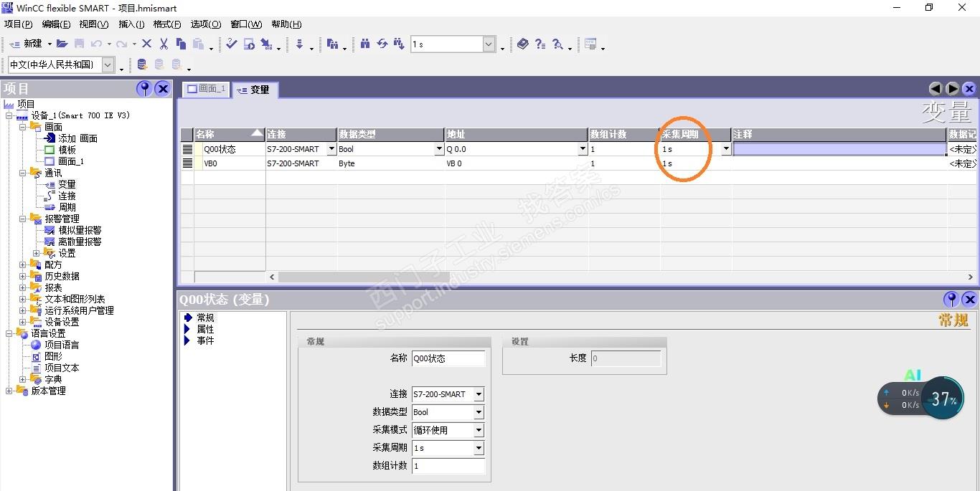Switch to the 画面_1 tab
Screen dimensions: 980x491
coord(207,89)
